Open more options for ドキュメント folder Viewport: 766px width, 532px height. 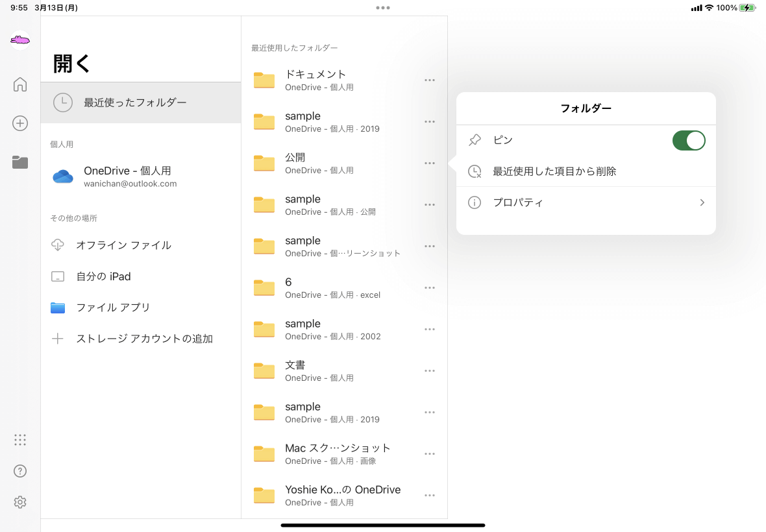pyautogui.click(x=430, y=80)
